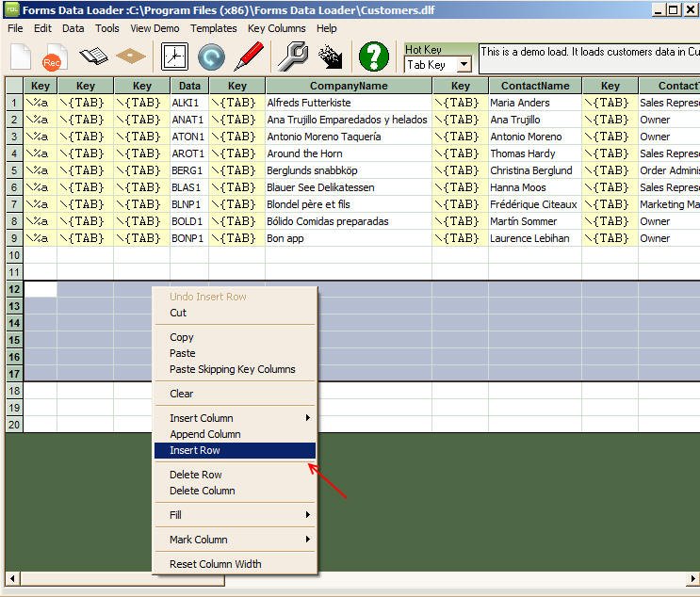Click the horizontal scrollbar left arrow
Viewport: 700px width, 597px height.
tap(12, 579)
